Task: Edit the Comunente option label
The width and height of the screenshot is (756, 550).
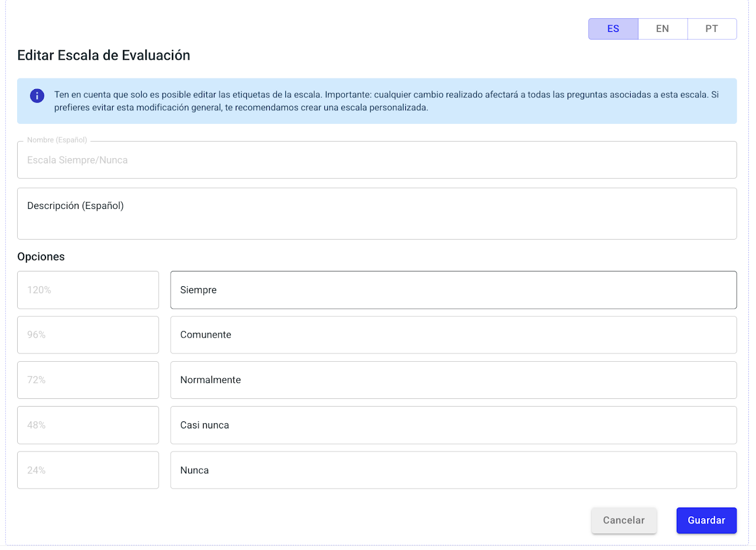Action: pos(453,335)
